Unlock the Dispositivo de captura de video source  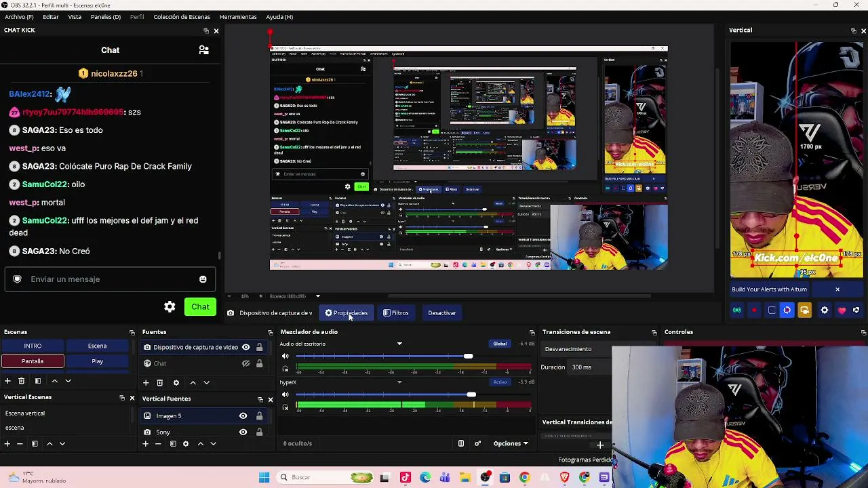click(259, 348)
